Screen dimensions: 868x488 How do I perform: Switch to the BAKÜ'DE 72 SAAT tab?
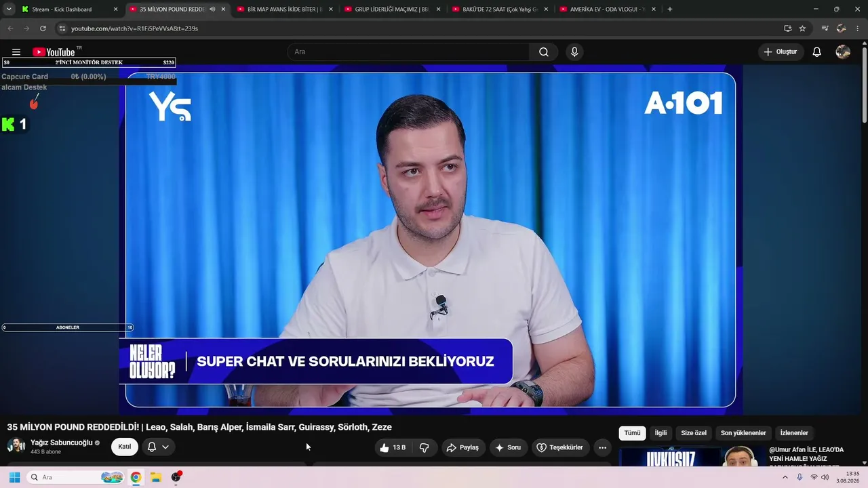500,9
